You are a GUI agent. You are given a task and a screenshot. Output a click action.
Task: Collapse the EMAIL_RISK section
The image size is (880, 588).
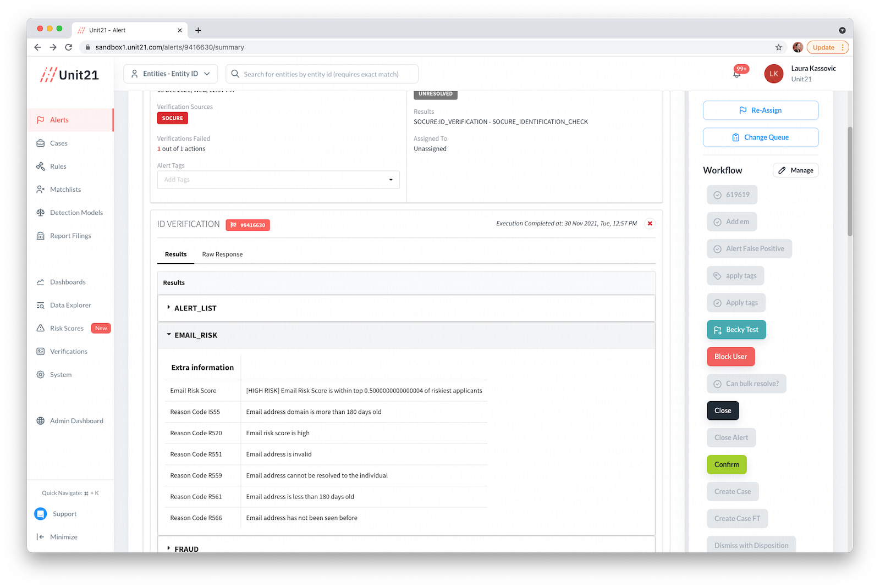click(x=406, y=335)
